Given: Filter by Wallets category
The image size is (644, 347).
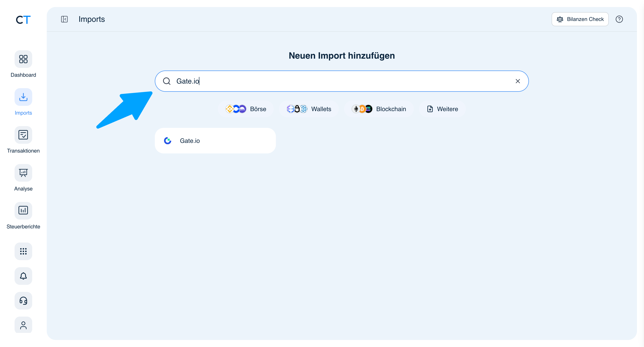Looking at the screenshot, I should (309, 109).
